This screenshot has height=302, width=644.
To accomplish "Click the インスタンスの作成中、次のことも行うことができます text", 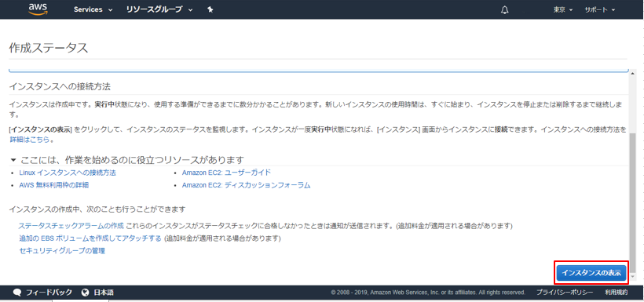I will point(97,209).
